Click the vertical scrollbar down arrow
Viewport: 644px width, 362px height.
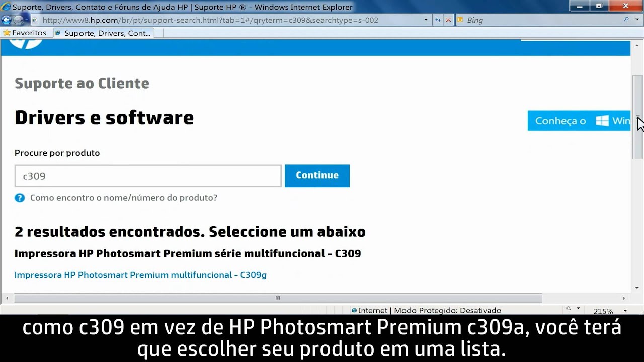pos(637,288)
